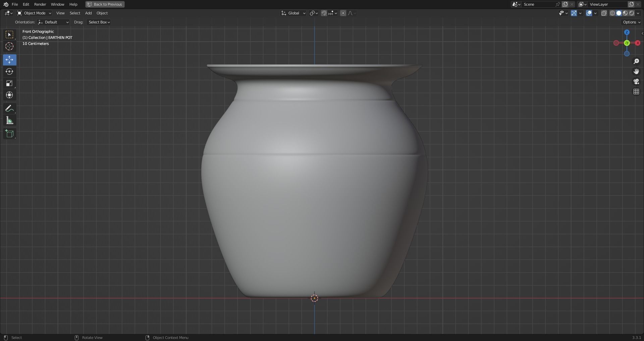The width and height of the screenshot is (644, 341).
Task: Open the Orientation Default dropdown
Action: [53, 22]
